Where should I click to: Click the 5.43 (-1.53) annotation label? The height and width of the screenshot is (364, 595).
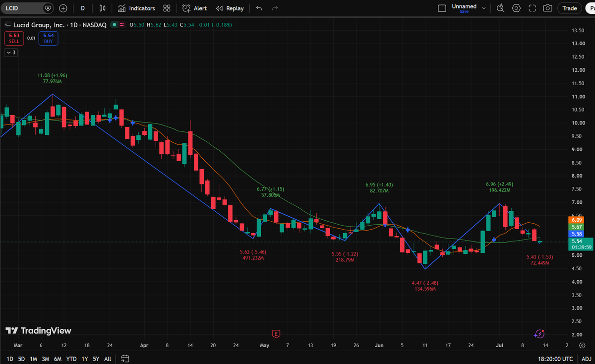pos(539,257)
